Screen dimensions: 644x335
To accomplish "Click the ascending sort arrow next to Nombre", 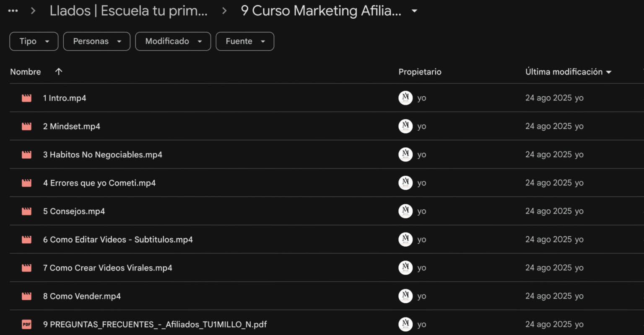I will [x=59, y=72].
